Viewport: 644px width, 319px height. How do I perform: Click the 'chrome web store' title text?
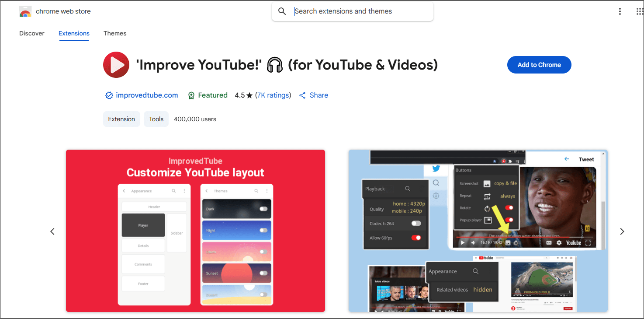pos(63,11)
